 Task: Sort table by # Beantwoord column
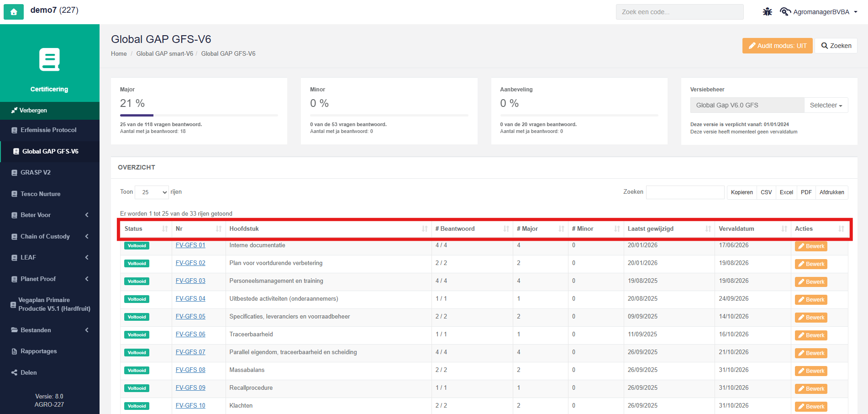tap(472, 229)
